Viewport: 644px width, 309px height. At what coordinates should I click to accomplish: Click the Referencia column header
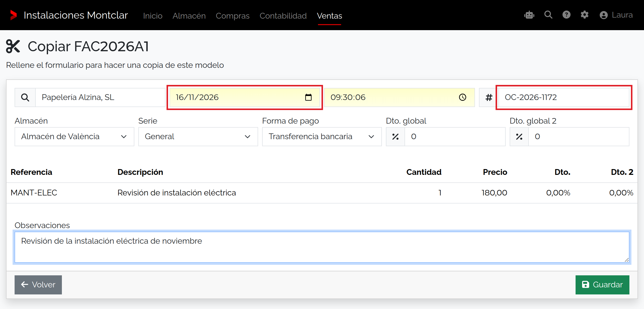click(x=31, y=172)
